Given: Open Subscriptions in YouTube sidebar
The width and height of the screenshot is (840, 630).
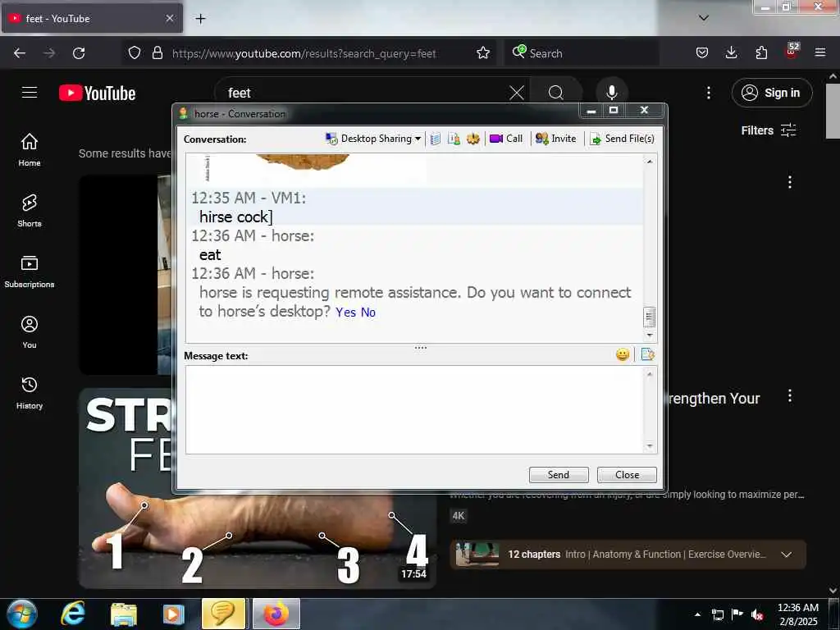Looking at the screenshot, I should pos(30,272).
